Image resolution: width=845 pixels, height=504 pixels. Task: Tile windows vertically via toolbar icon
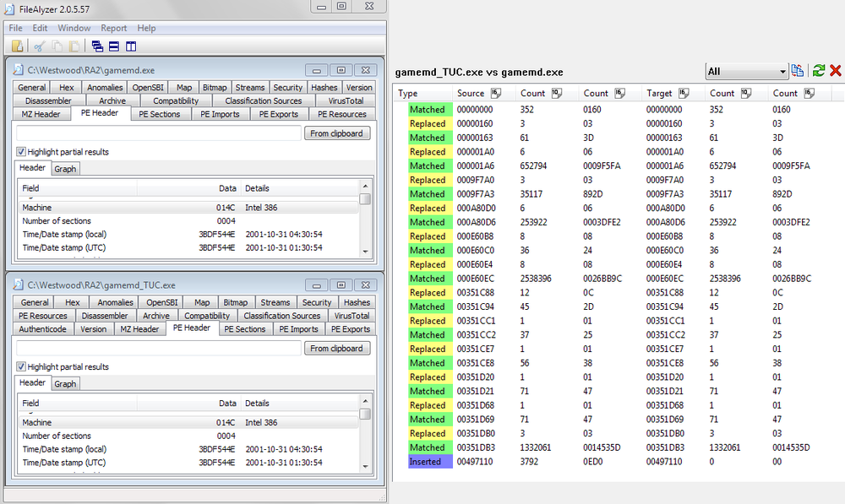(131, 46)
